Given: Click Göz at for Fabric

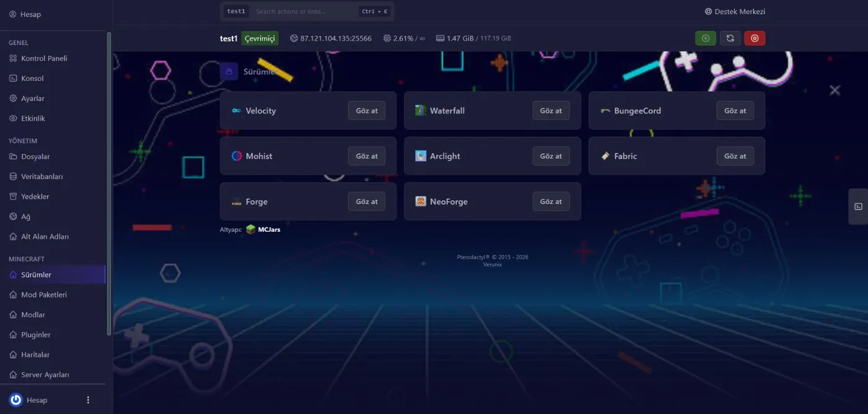Looking at the screenshot, I should [x=735, y=156].
